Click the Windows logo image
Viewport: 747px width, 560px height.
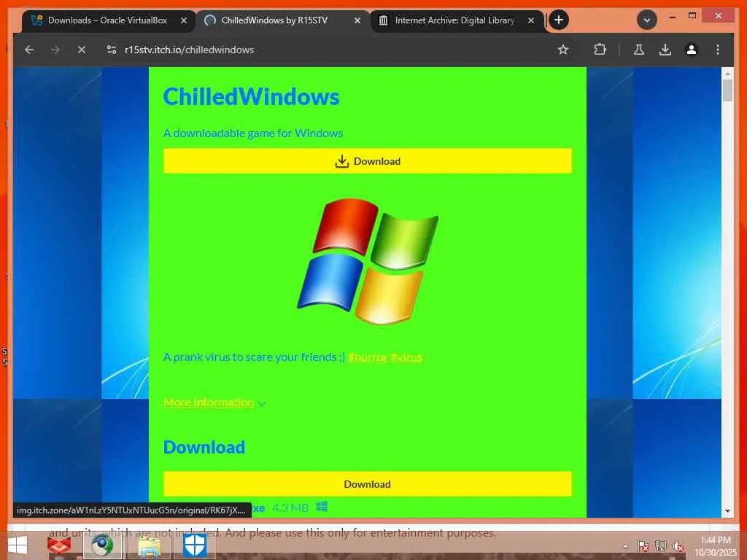[x=368, y=262]
